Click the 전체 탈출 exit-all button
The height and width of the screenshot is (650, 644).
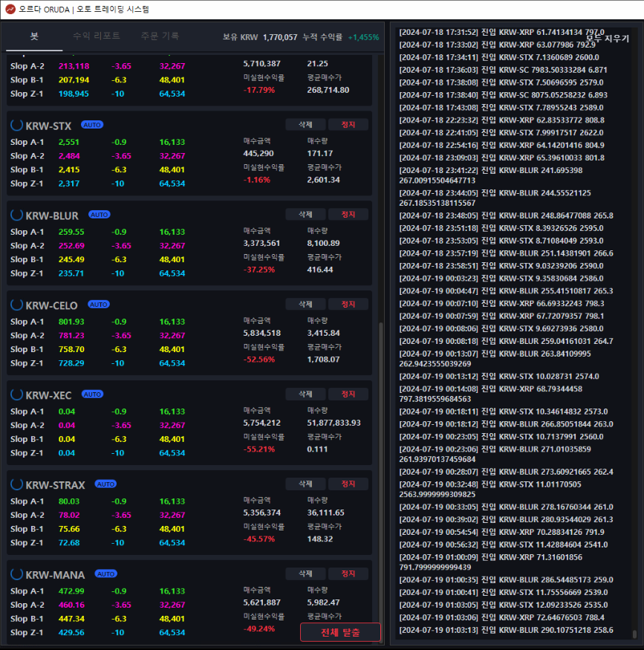pos(340,632)
